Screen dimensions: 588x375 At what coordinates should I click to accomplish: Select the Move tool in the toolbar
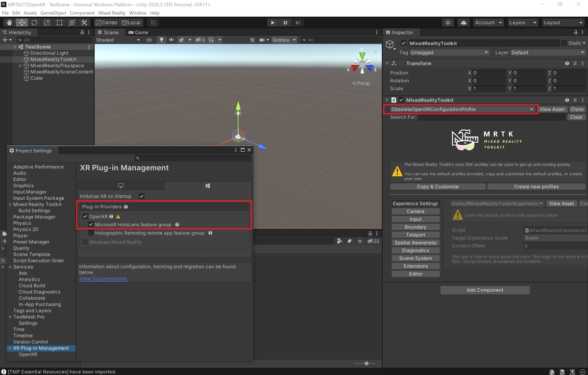22,23
